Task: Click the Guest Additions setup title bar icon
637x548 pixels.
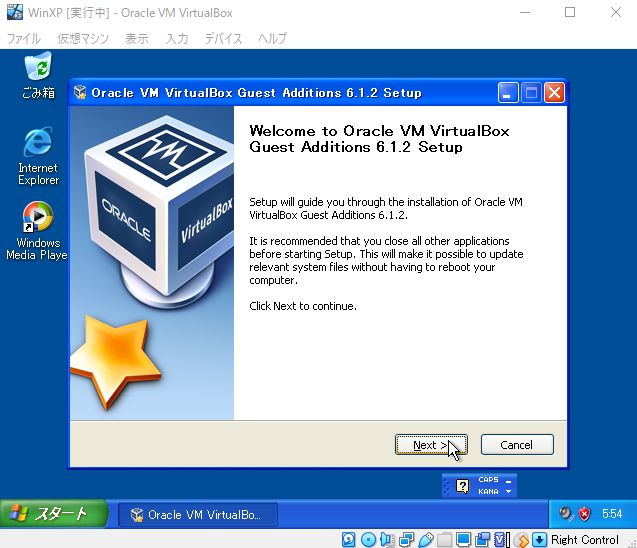Action: (x=80, y=93)
